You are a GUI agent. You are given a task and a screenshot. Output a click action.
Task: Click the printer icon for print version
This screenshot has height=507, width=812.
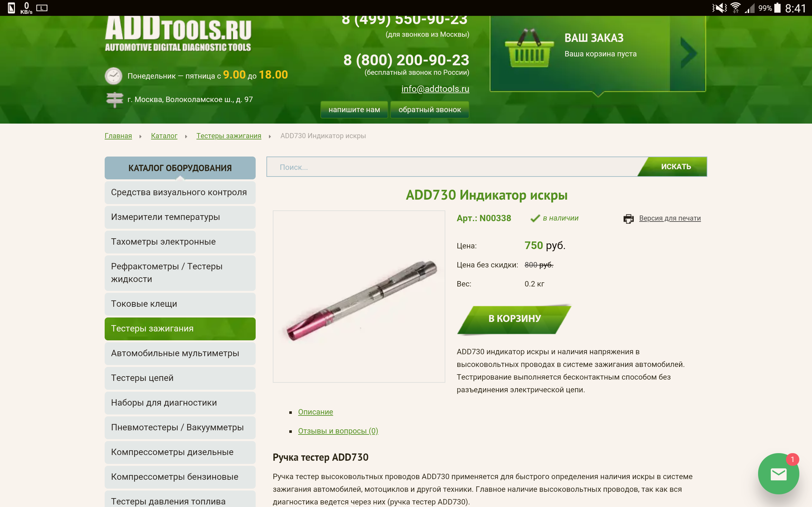[628, 219]
